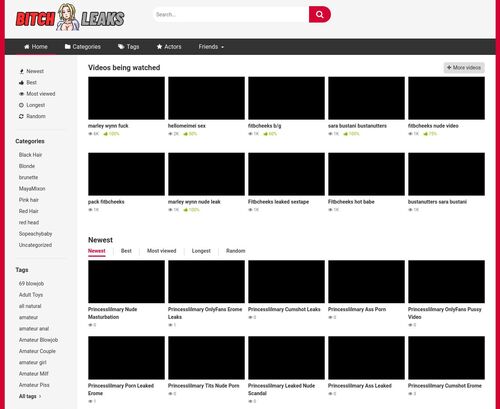Switch to the Most viewed tab
The image size is (500, 409).
[161, 251]
